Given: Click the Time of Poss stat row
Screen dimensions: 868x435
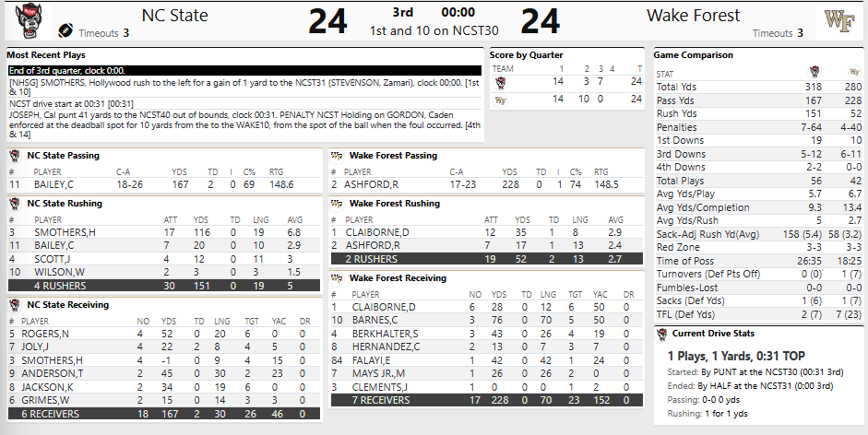Looking at the screenshot, I should pyautogui.click(x=759, y=261).
